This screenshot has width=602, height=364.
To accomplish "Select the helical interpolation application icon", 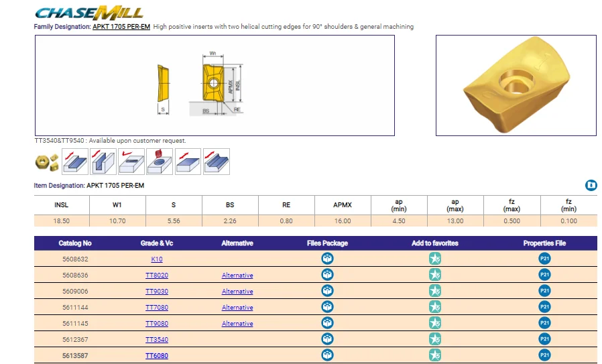I will [160, 162].
